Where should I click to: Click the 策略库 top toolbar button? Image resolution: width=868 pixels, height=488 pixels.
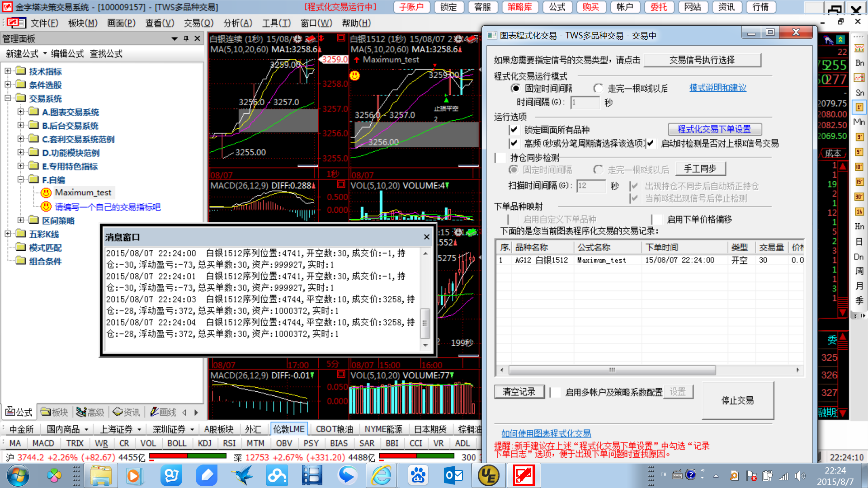519,7
